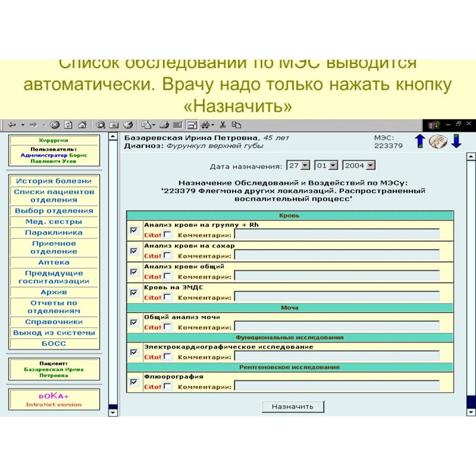
Task: Click the blue up arrow icon
Action: pyautogui.click(x=420, y=141)
